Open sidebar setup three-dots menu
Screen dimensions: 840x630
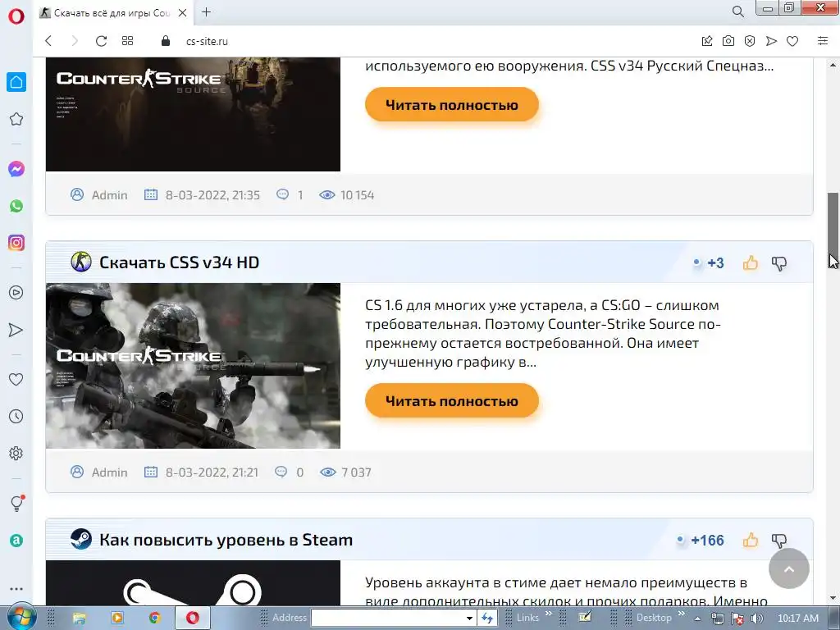click(x=16, y=589)
